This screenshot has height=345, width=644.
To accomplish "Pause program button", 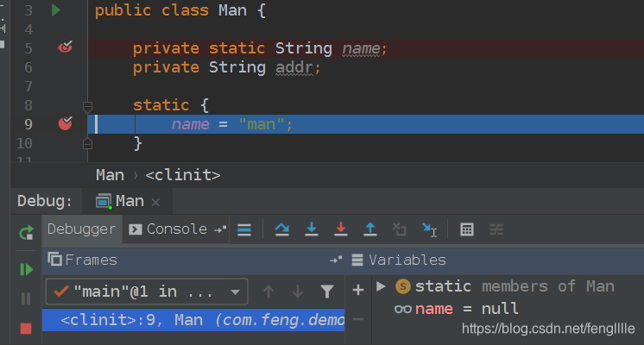I will (x=26, y=298).
